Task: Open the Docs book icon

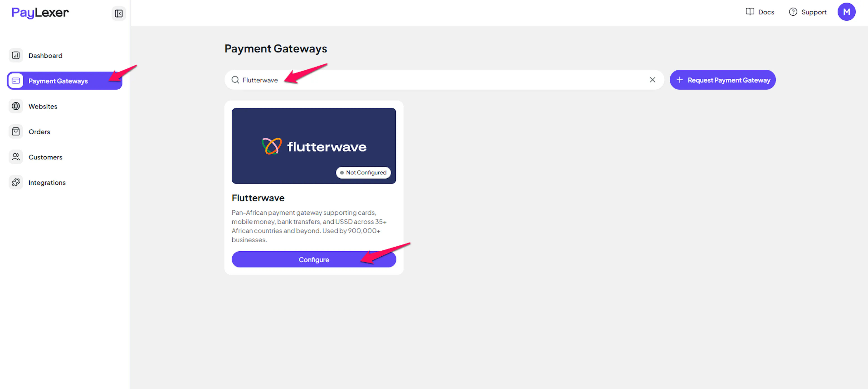Action: pyautogui.click(x=750, y=12)
